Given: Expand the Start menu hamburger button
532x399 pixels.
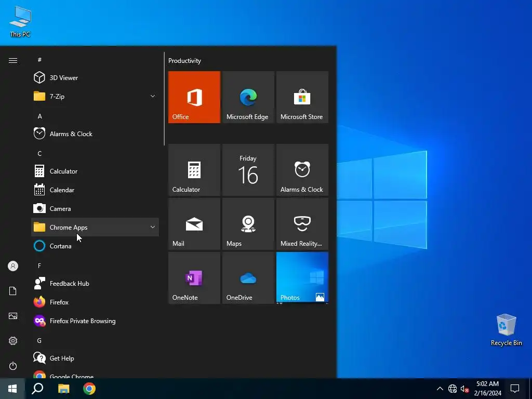Looking at the screenshot, I should tap(13, 60).
